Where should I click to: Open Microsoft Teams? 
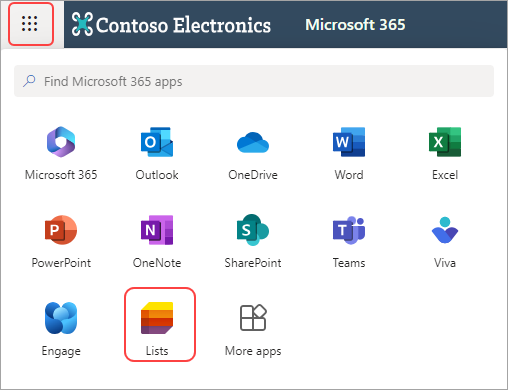pos(349,242)
